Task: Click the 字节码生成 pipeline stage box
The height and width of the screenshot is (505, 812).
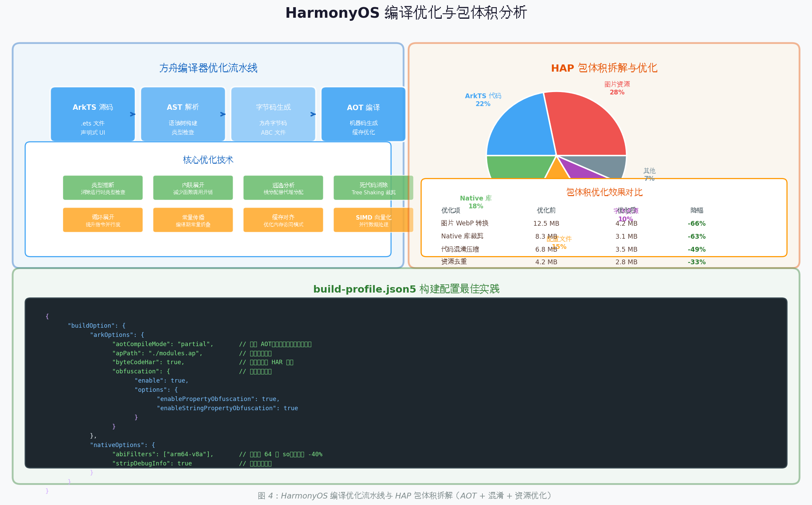Action: point(273,114)
